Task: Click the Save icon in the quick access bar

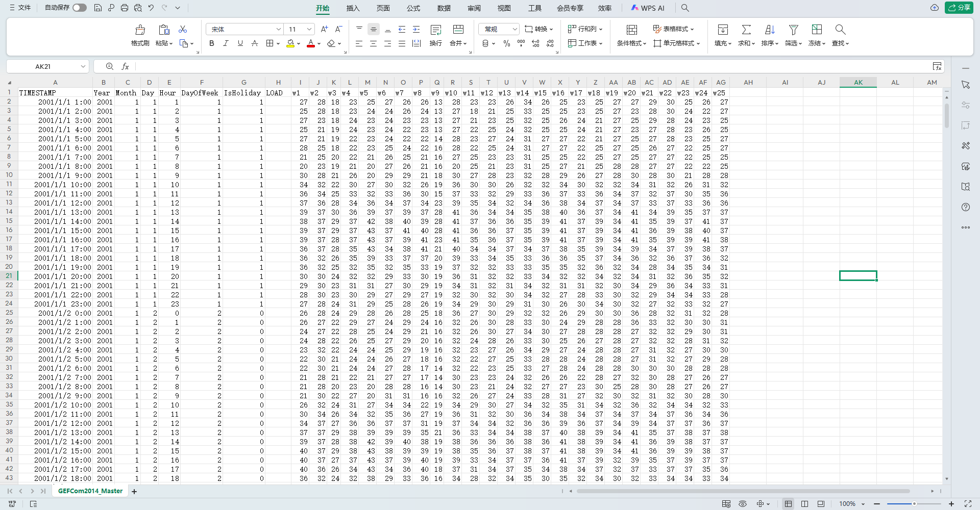Action: pyautogui.click(x=98, y=8)
